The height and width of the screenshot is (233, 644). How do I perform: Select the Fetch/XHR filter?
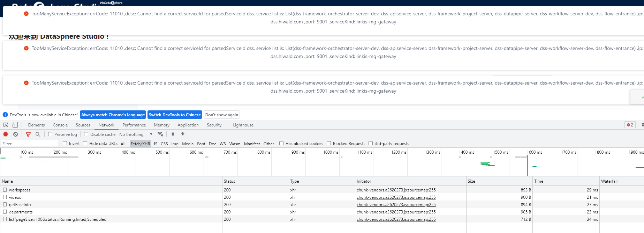point(141,144)
